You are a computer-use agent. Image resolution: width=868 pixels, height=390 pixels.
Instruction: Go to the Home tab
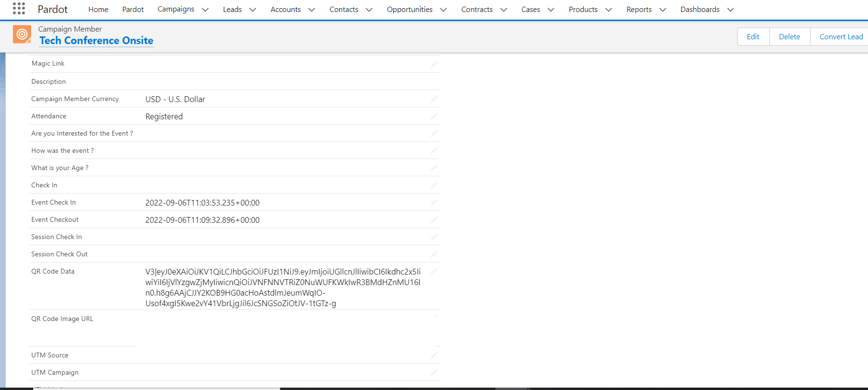coord(98,10)
